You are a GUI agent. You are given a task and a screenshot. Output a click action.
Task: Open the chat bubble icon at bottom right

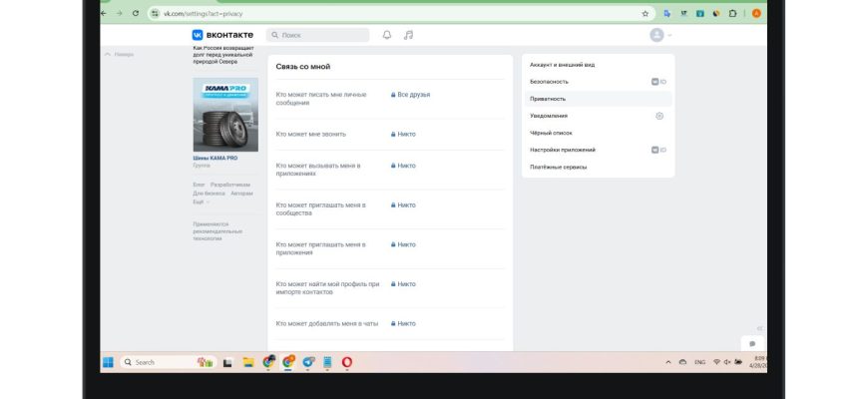[x=752, y=344]
